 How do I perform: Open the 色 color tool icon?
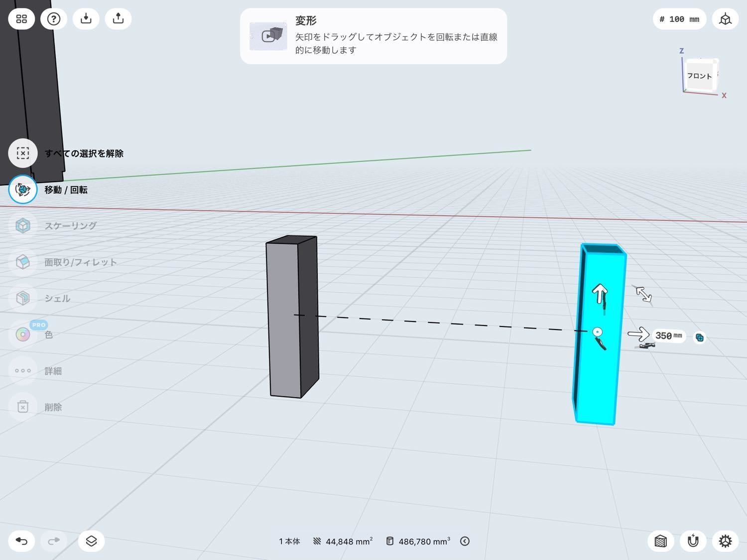click(x=23, y=335)
